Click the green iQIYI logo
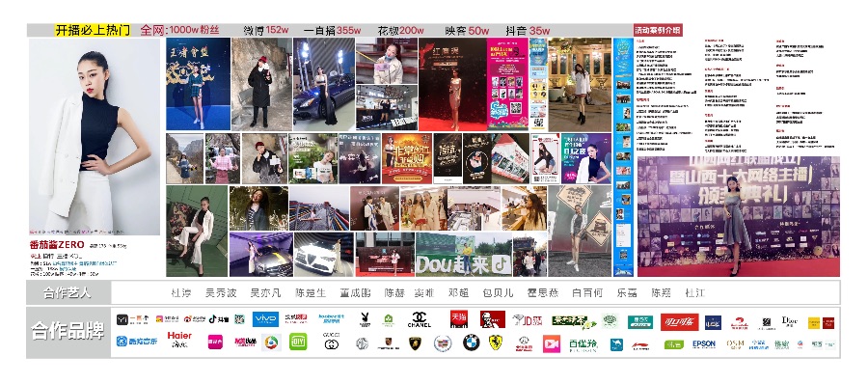868x384 pixels. [298, 342]
